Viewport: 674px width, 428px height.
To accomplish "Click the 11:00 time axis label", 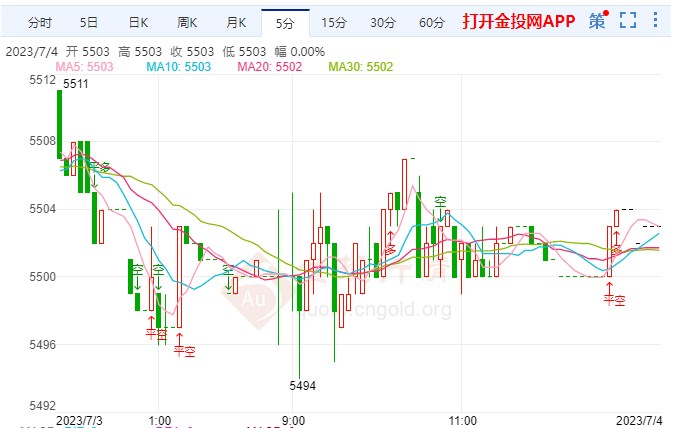I will [463, 420].
